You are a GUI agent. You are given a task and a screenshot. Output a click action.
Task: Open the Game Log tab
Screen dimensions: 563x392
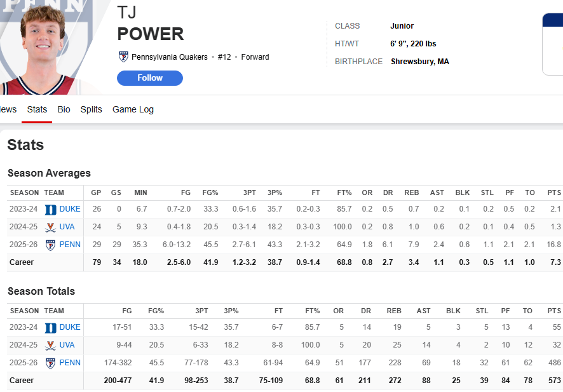point(133,109)
